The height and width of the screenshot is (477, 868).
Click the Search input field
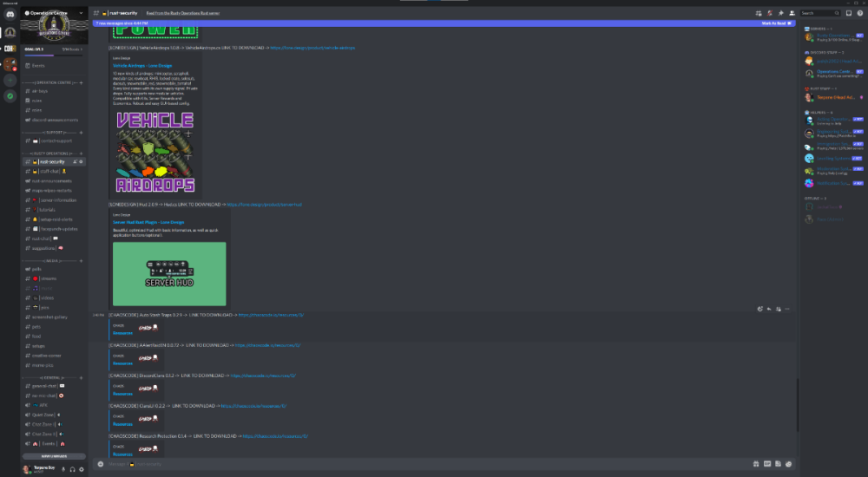pyautogui.click(x=820, y=13)
